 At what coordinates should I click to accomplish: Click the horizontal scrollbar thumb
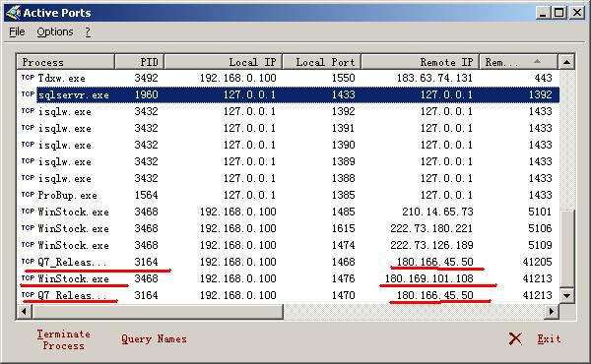pyautogui.click(x=158, y=311)
